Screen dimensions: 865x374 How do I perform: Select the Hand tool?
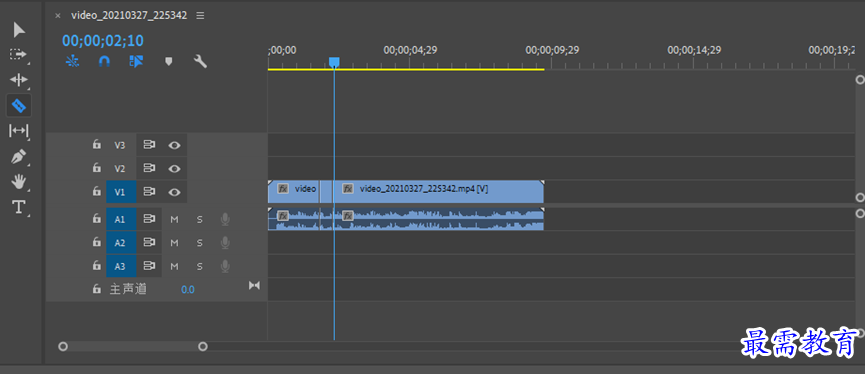point(19,181)
